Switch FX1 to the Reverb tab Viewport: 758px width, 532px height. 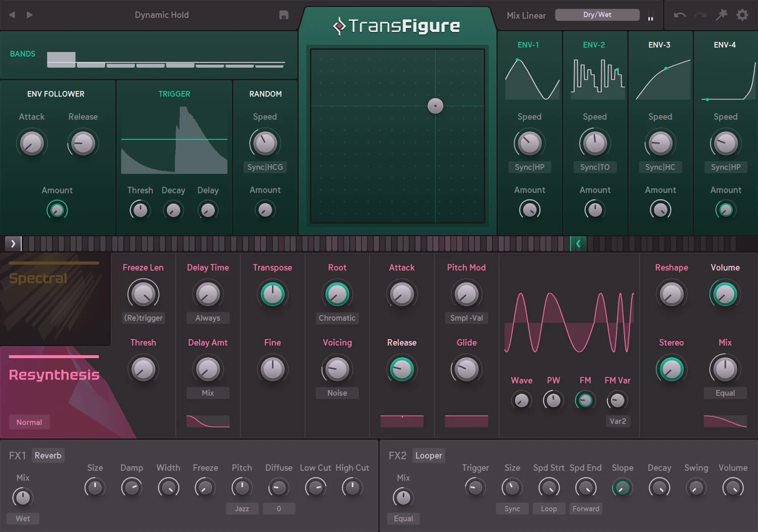(48, 455)
